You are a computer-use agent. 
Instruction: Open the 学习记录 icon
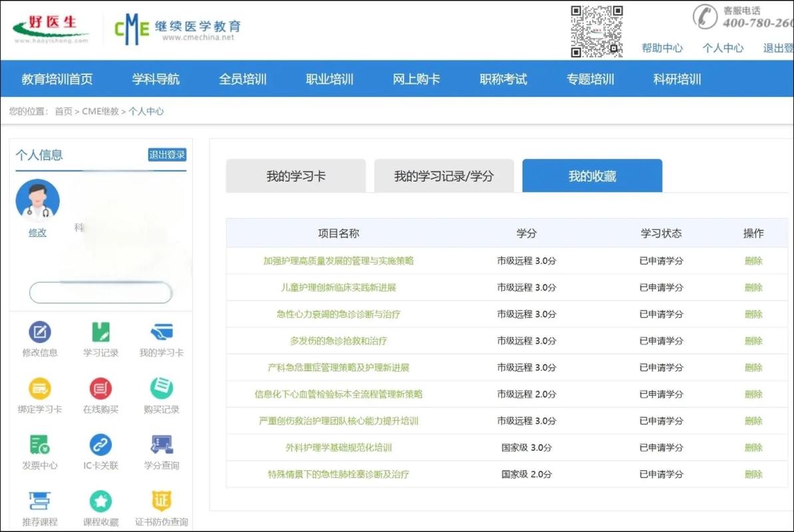(x=100, y=332)
